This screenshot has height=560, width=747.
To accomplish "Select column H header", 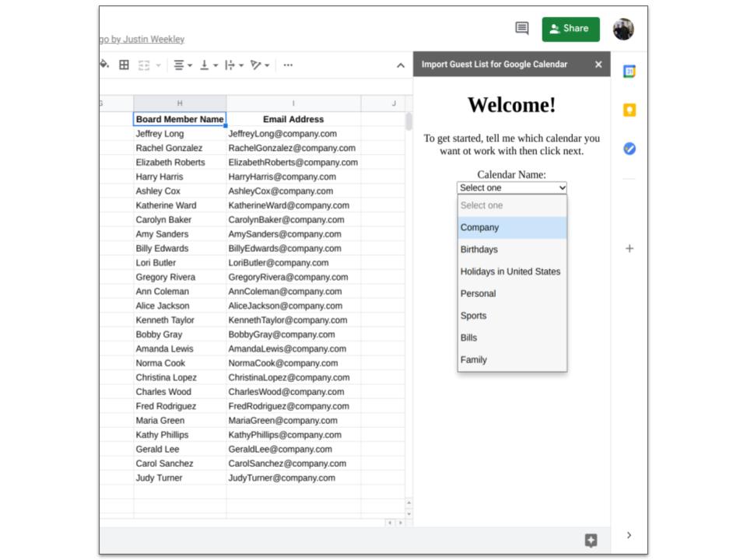I will [180, 103].
